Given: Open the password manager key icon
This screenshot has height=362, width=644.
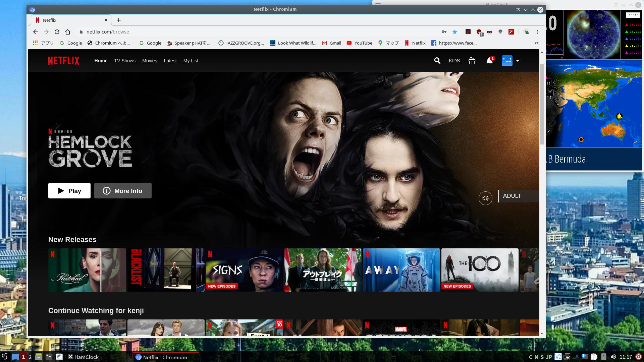Looking at the screenshot, I should tap(444, 32).
